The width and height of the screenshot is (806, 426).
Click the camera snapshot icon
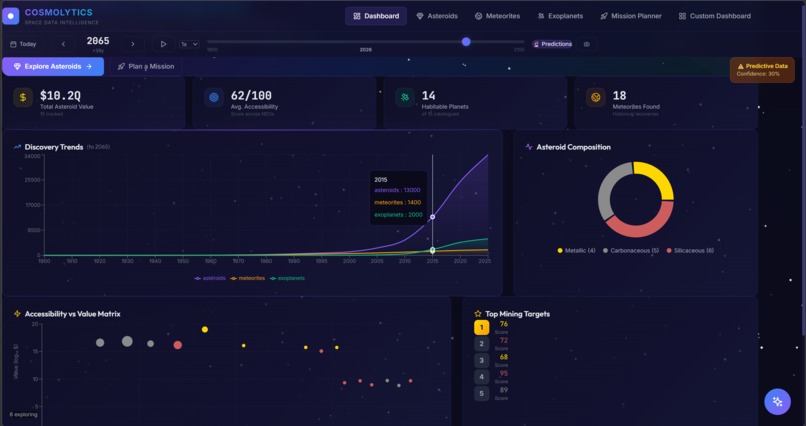point(587,44)
